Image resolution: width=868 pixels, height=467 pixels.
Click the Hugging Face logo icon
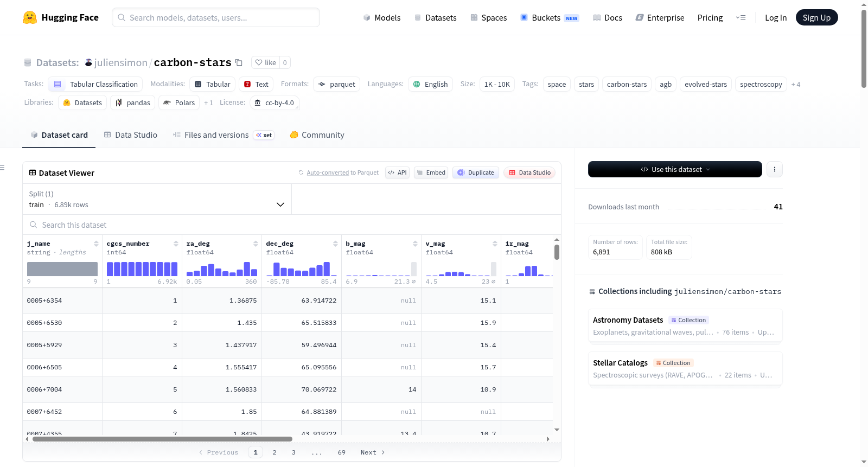[x=30, y=17]
